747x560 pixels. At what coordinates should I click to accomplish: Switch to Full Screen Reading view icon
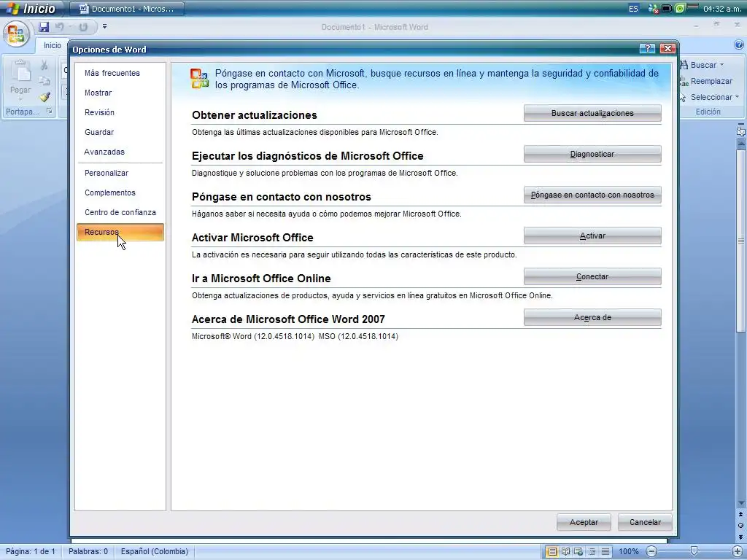[565, 551]
